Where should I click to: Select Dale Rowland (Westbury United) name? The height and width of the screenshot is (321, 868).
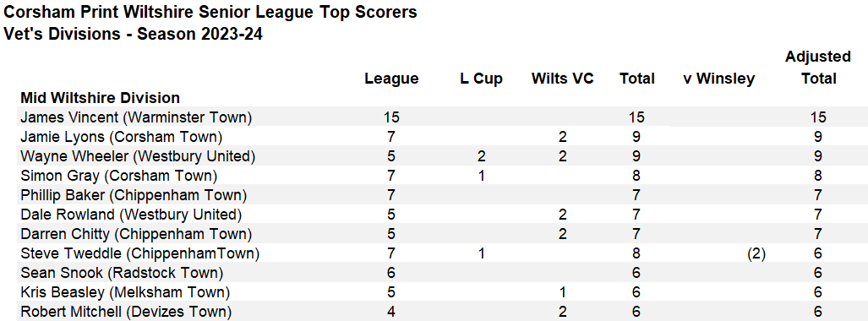click(x=131, y=215)
